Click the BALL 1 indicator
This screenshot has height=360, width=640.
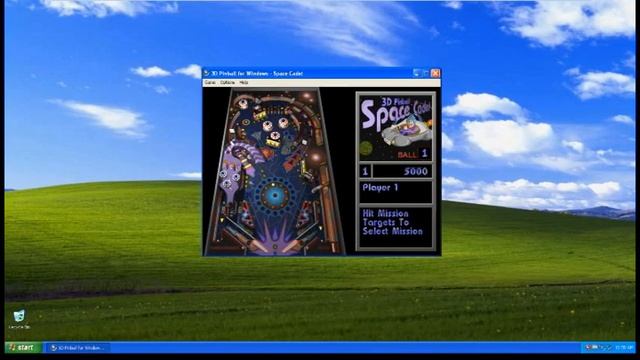click(x=413, y=154)
